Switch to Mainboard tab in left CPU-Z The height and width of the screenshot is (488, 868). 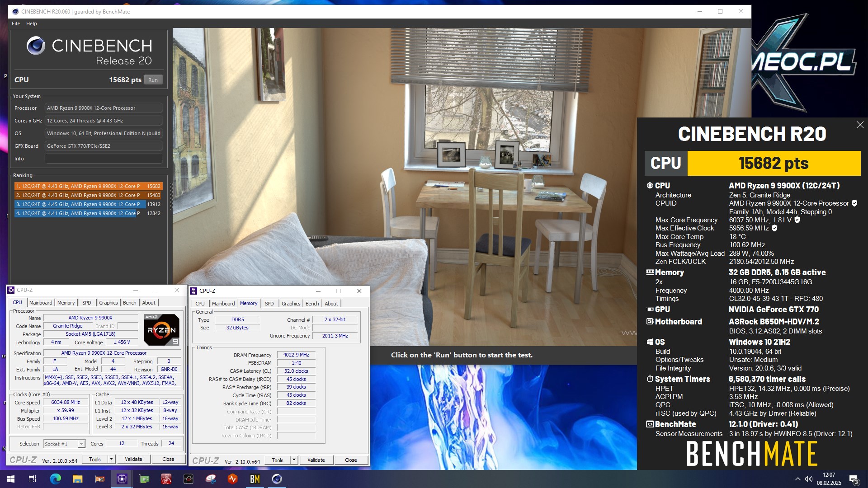click(41, 303)
